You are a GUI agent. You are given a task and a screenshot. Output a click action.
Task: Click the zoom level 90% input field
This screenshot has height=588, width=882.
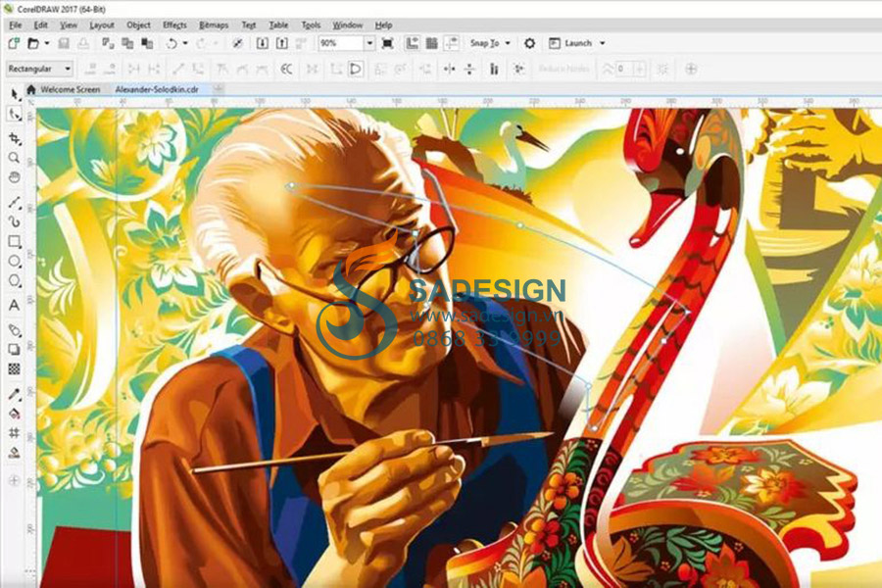tap(341, 43)
